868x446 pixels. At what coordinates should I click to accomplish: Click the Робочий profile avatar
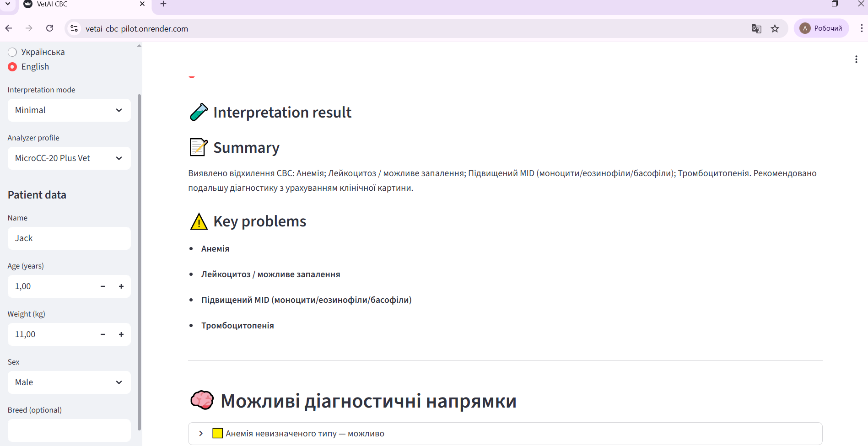804,28
